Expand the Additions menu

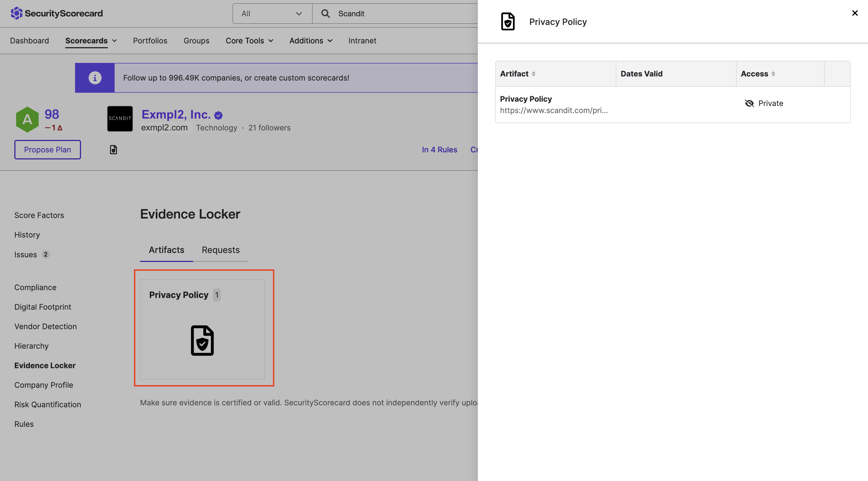click(x=311, y=40)
